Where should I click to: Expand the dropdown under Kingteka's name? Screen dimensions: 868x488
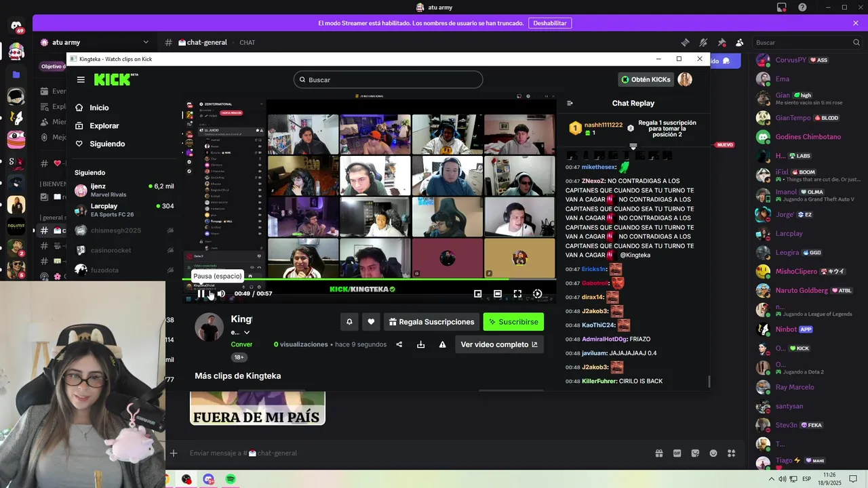[x=247, y=332]
